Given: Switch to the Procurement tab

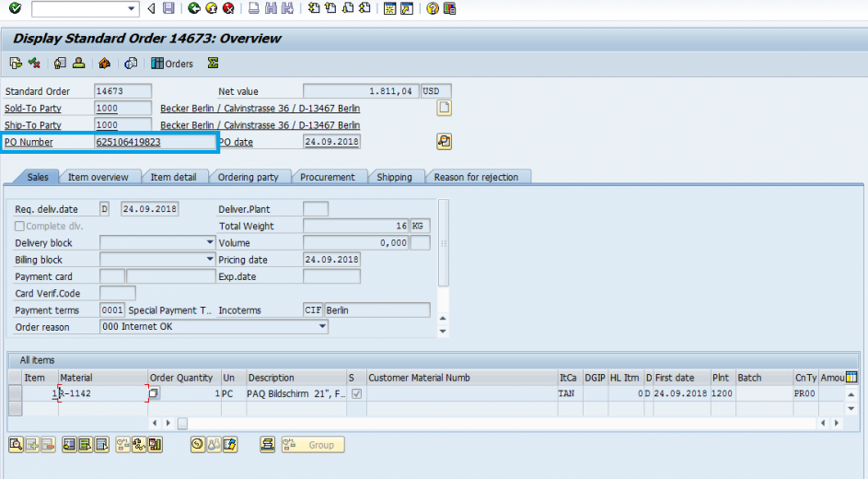Looking at the screenshot, I should [x=327, y=177].
